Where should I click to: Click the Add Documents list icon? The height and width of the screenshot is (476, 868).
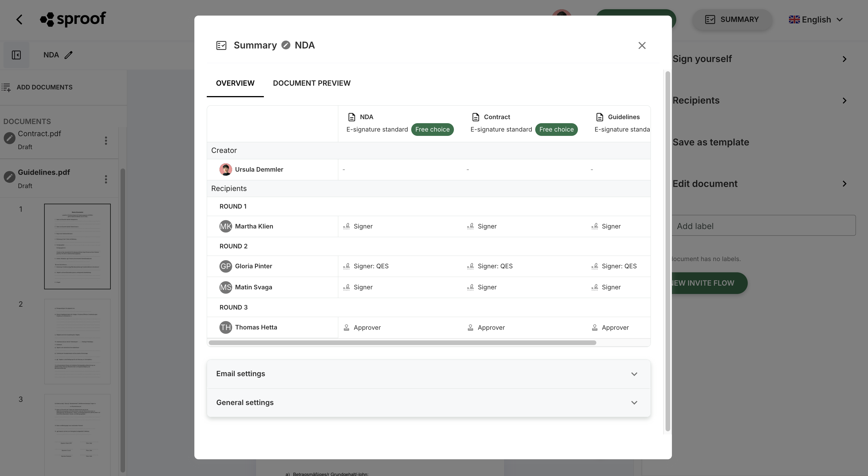[x=6, y=87]
